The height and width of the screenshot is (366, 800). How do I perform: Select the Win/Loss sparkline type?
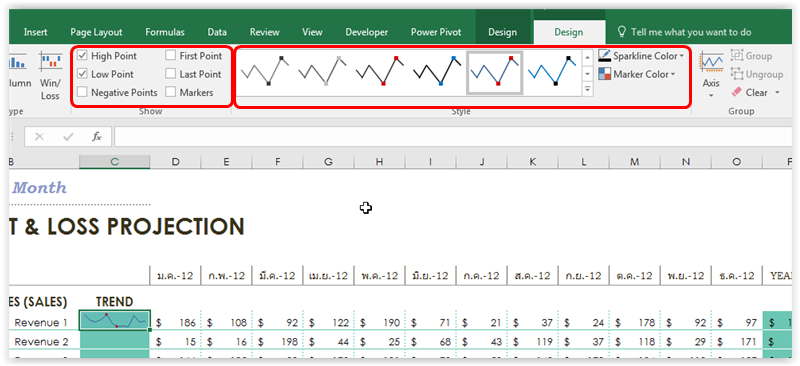click(50, 76)
